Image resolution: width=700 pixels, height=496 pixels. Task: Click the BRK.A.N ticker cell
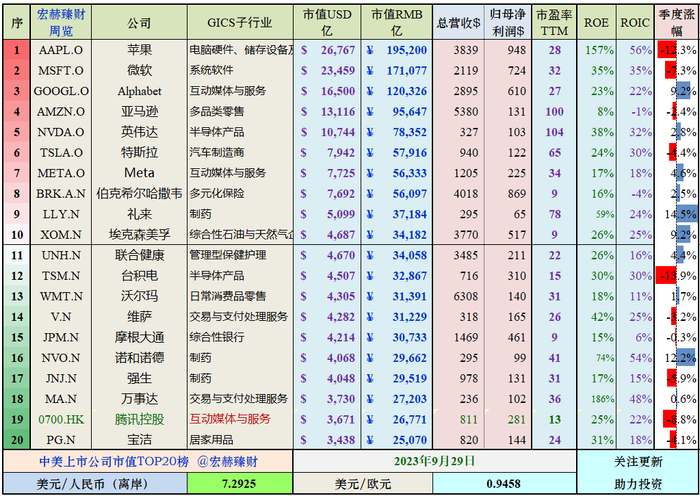[61, 194]
